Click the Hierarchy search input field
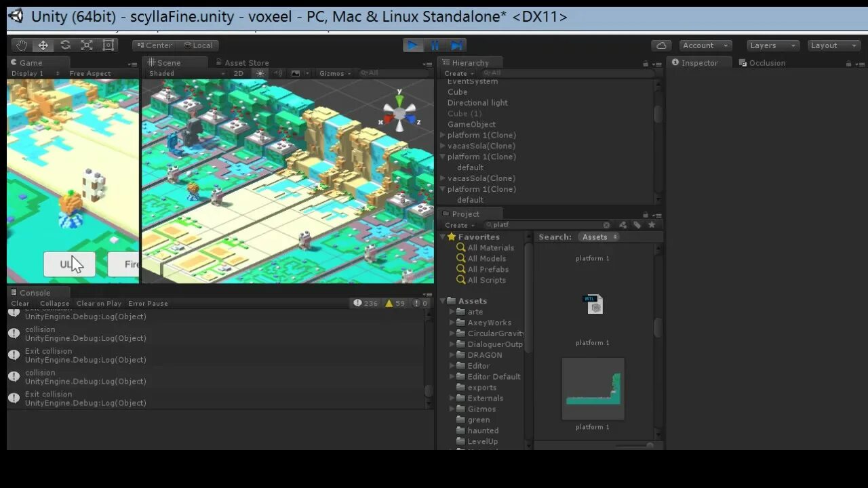 (x=568, y=73)
